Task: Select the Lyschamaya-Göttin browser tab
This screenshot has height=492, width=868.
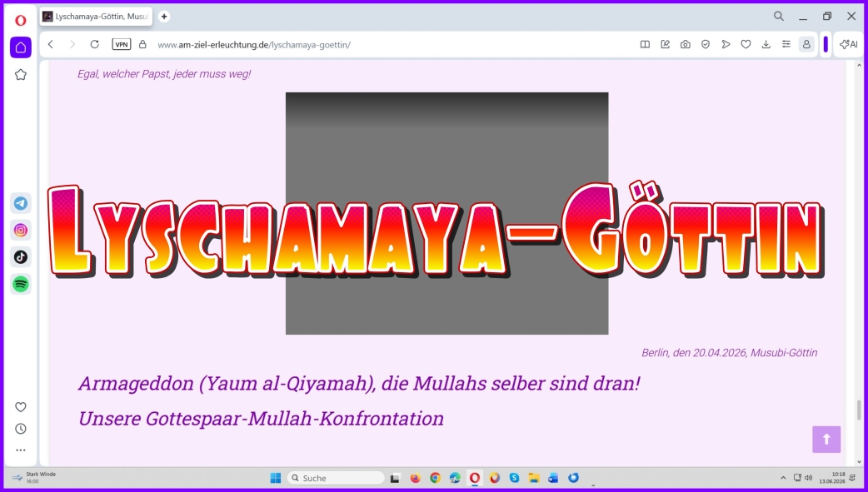Action: point(96,17)
